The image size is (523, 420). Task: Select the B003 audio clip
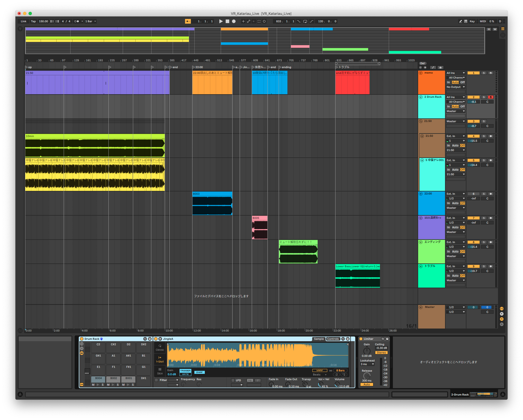[212, 194]
